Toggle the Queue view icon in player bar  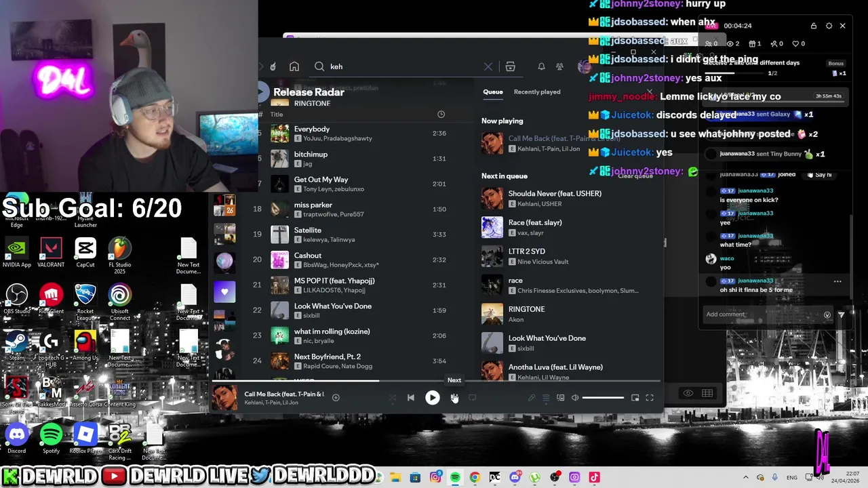pyautogui.click(x=546, y=398)
